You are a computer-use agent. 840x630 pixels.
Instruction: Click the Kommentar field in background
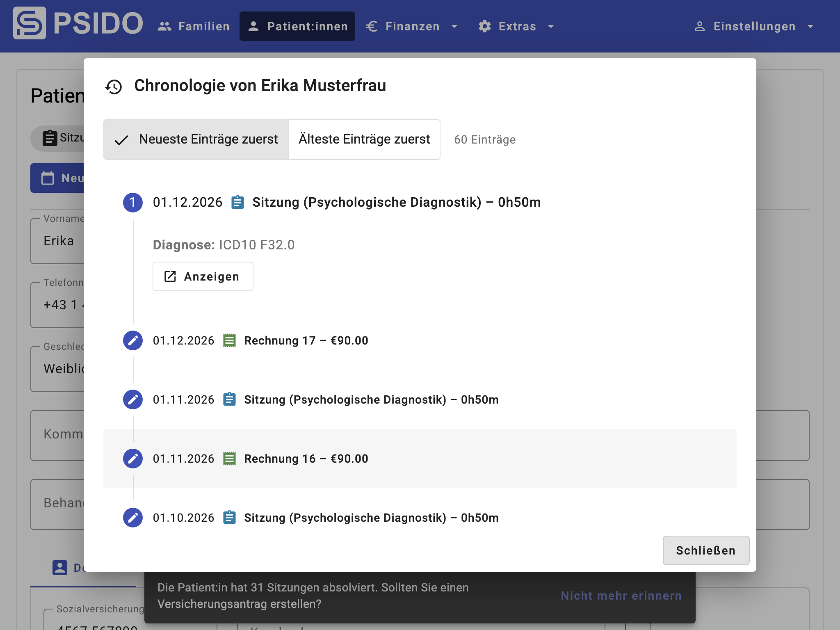[57, 436]
